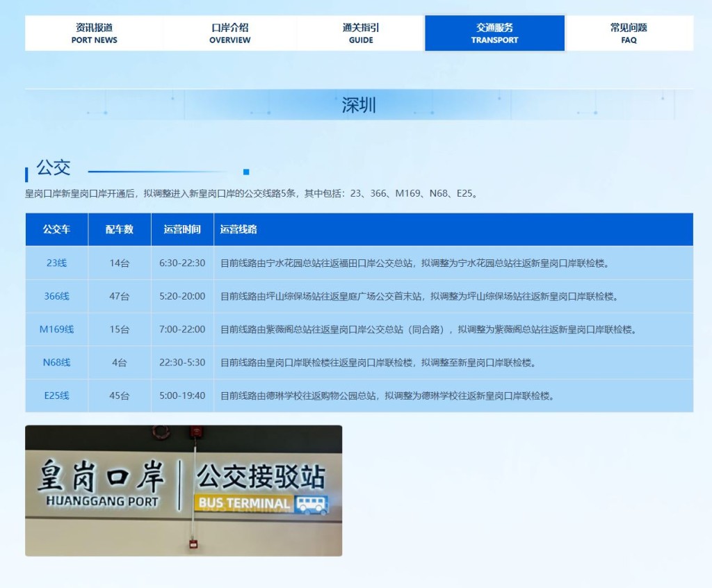The height and width of the screenshot is (588, 712).
Task: Click the 紫薇阁总站 route description text
Action: (x=430, y=329)
